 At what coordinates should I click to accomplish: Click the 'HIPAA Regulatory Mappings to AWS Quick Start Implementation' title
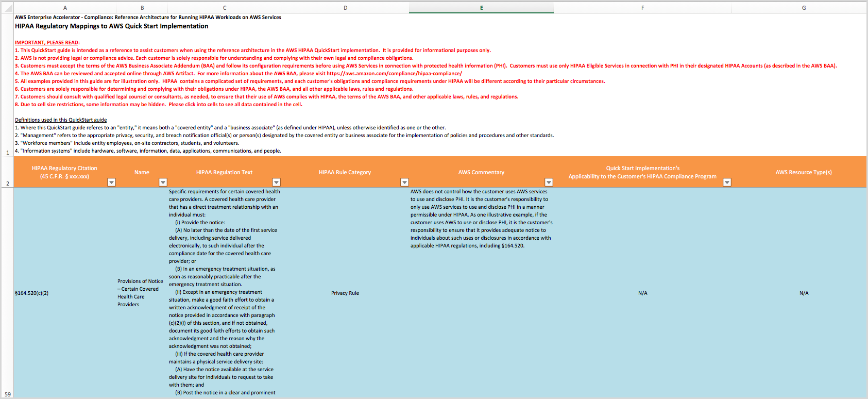pos(112,26)
